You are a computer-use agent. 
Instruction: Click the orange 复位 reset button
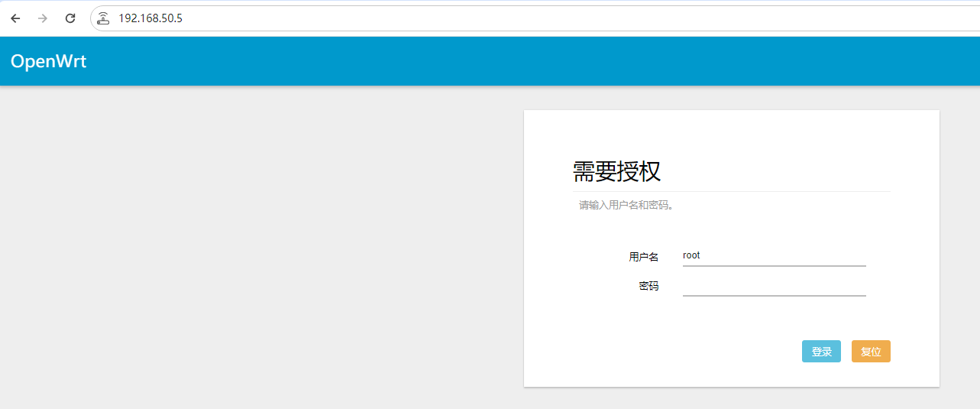click(x=871, y=352)
